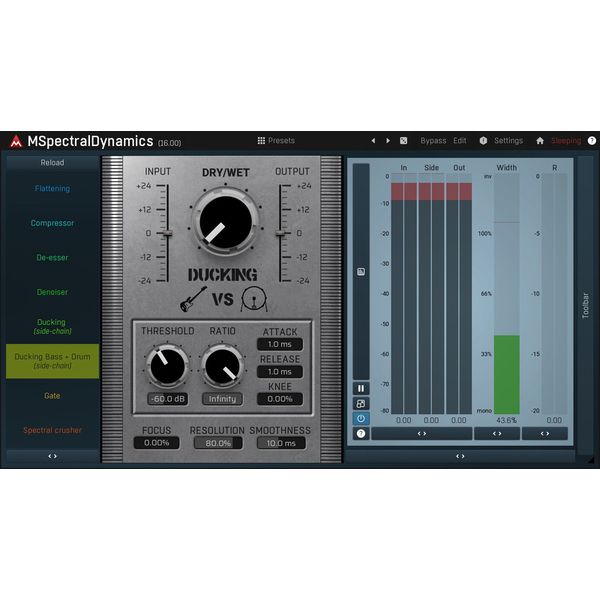Open meters help question mark icon
The image size is (600, 600).
click(x=361, y=434)
